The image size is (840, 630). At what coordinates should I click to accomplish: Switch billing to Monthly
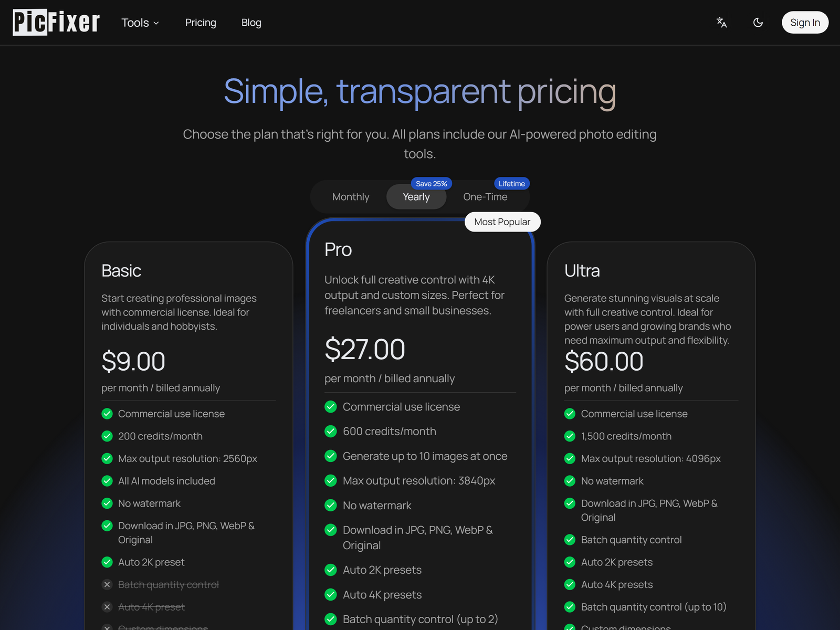pos(351,197)
